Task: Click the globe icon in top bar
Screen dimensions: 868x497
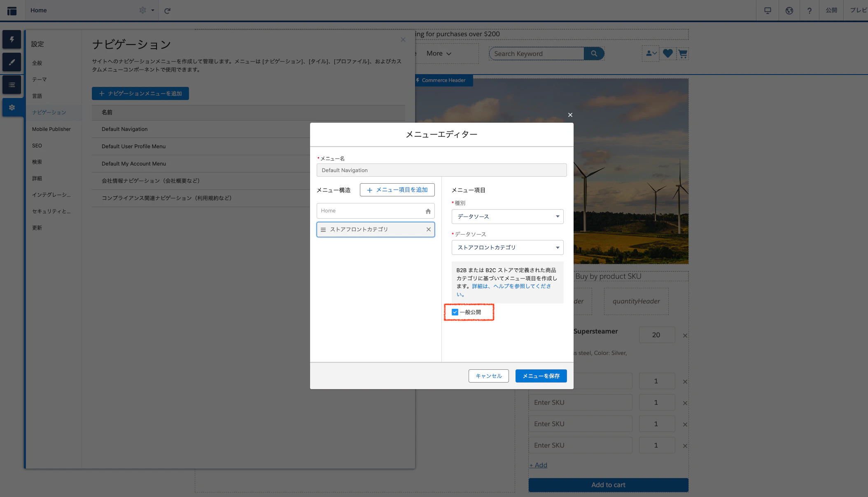Action: pyautogui.click(x=789, y=10)
